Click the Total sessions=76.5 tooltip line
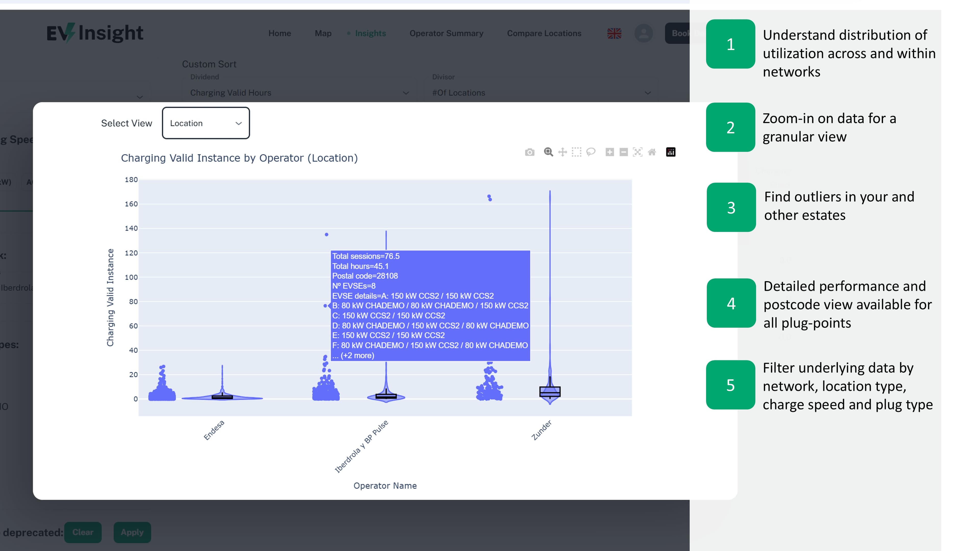Viewport: 980px width, 551px height. click(x=366, y=256)
